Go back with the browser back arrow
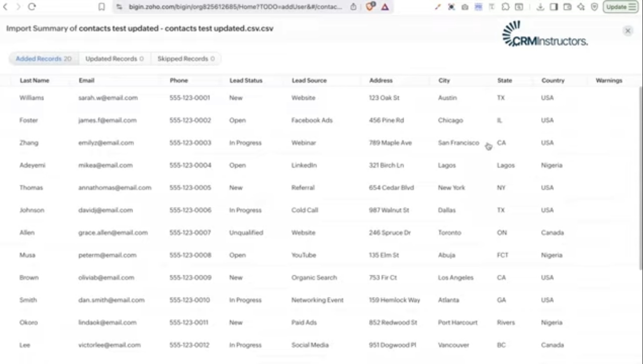The width and height of the screenshot is (643, 364). (6, 7)
